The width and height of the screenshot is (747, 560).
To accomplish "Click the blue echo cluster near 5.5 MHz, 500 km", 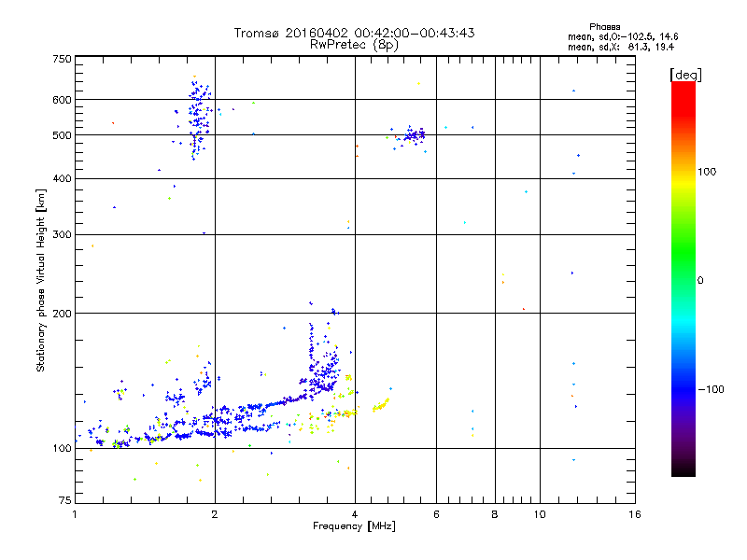I will (x=413, y=135).
